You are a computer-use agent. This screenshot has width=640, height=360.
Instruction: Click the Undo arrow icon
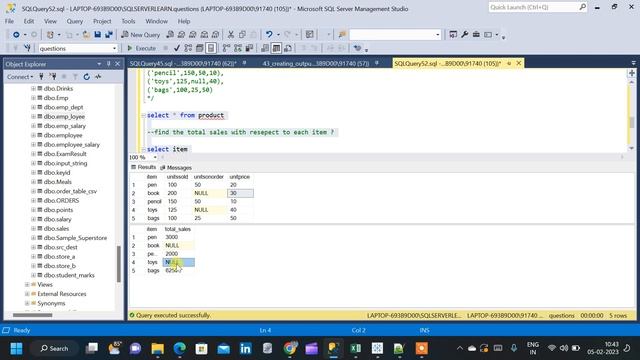(x=269, y=35)
